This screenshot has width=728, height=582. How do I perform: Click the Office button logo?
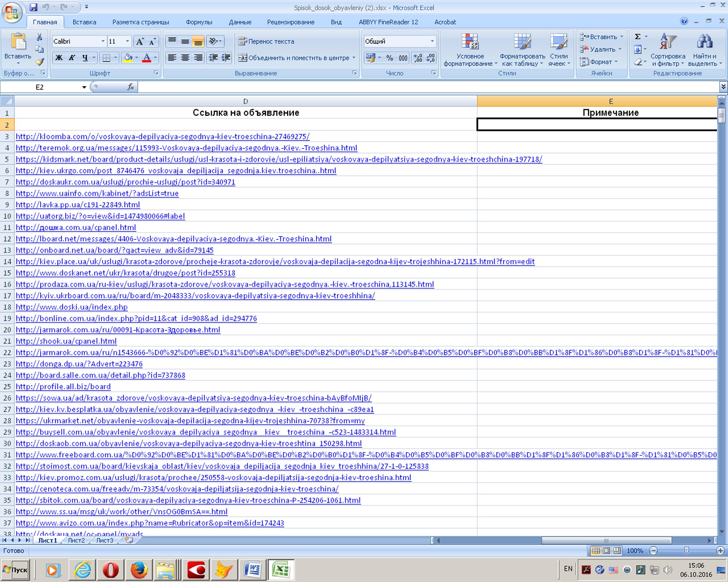pyautogui.click(x=12, y=13)
